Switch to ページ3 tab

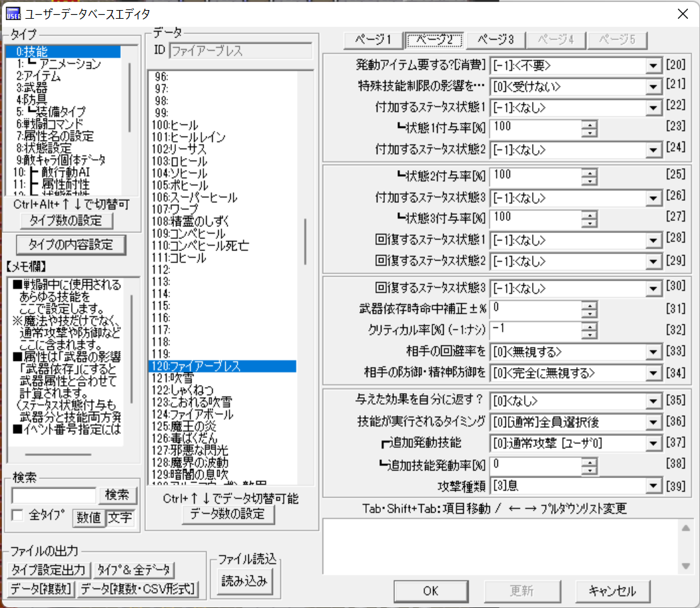coord(495,40)
